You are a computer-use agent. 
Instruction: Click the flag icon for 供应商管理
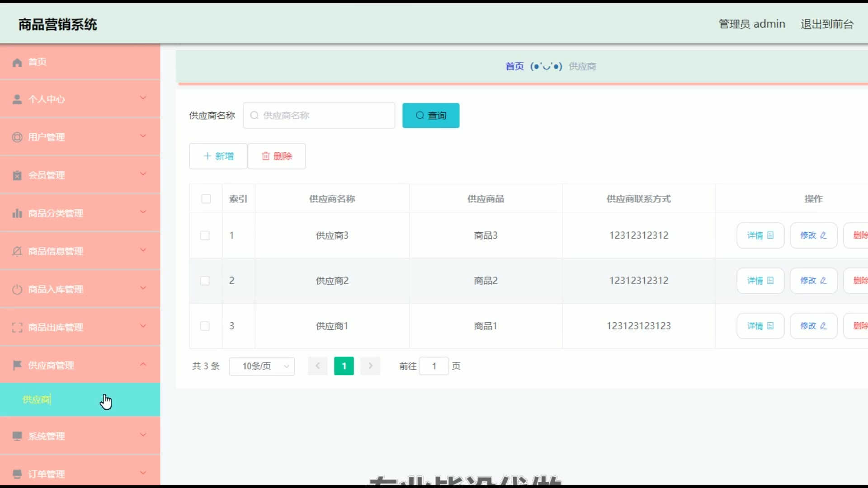[17, 365]
